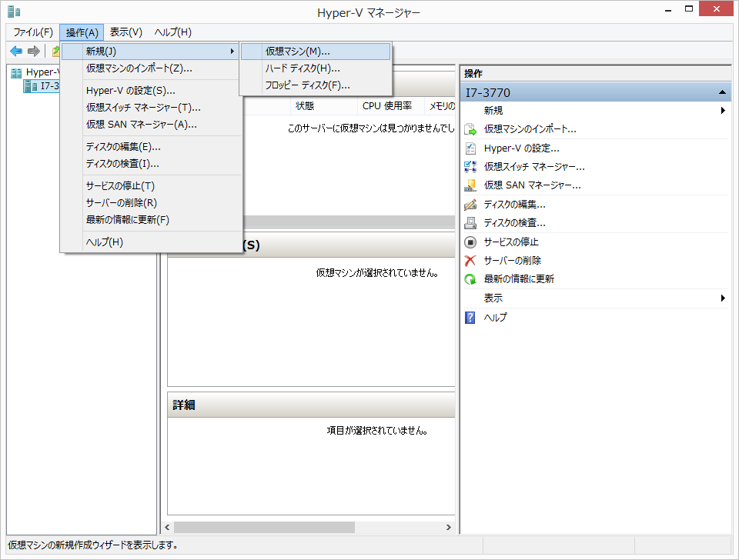This screenshot has height=560, width=739.
Task: Click the horizontal scrollbar left arrow
Action: 167,528
